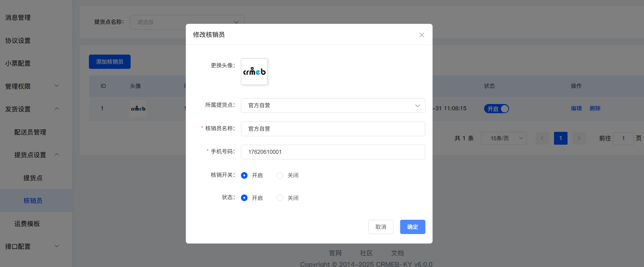
Task: Focus the 手机号码 input field
Action: point(333,152)
